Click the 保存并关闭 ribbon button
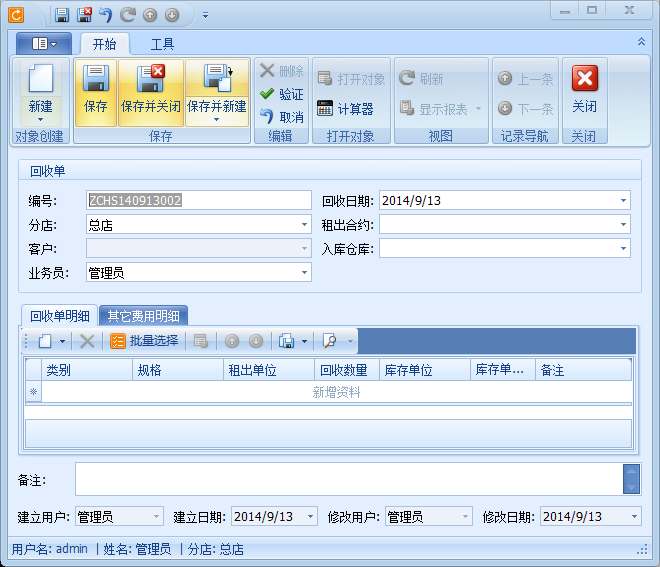 tap(151, 93)
